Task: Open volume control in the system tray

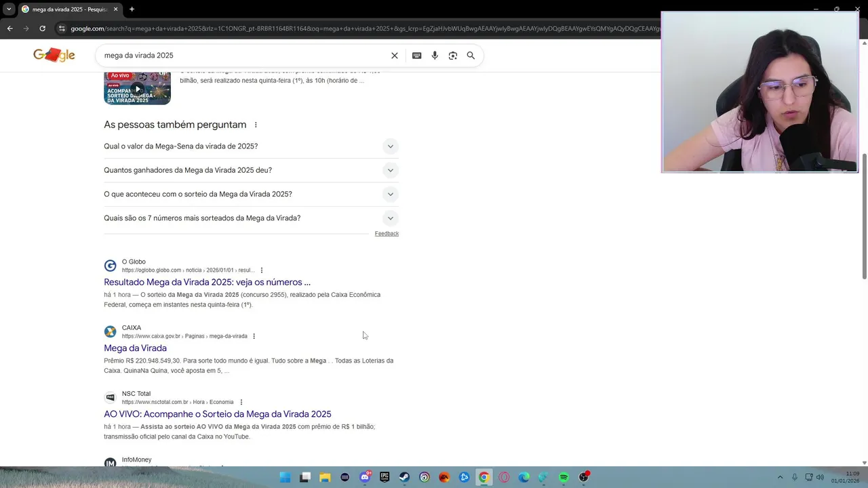Action: pyautogui.click(x=820, y=477)
